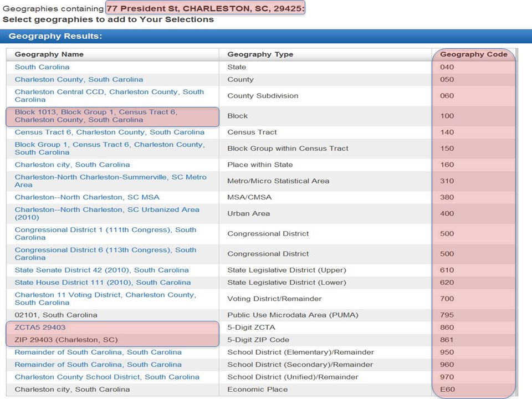Select Congressional District 6 (113th Congress) link

(x=105, y=254)
